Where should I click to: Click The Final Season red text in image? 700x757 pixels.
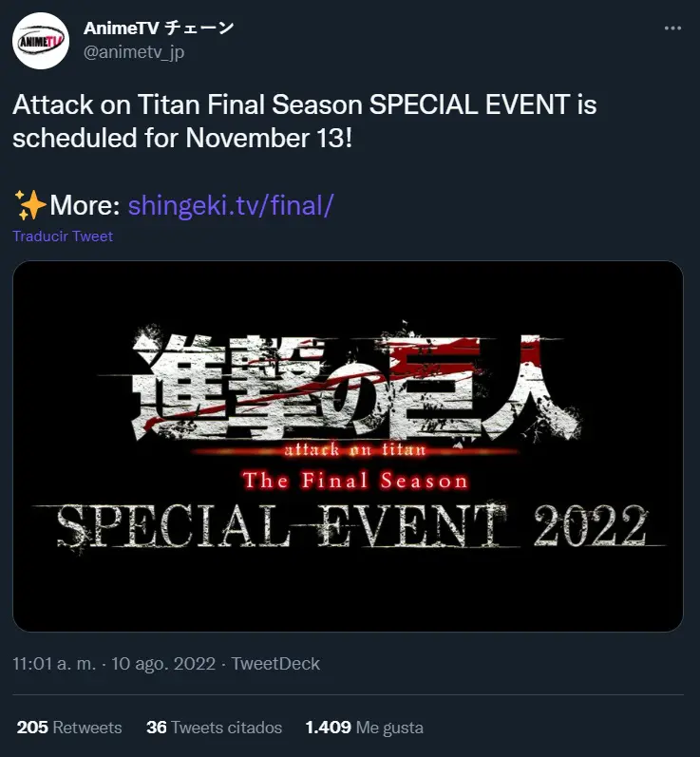pos(356,481)
